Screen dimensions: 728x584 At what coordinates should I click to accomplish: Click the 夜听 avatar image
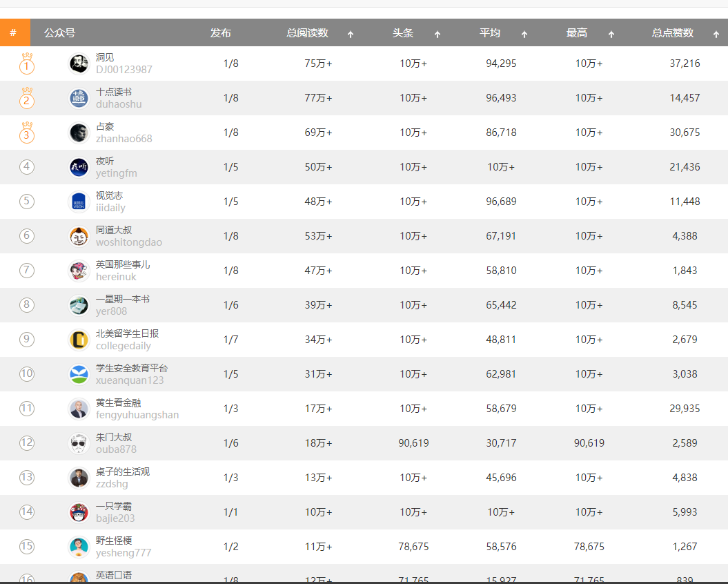pyautogui.click(x=79, y=167)
